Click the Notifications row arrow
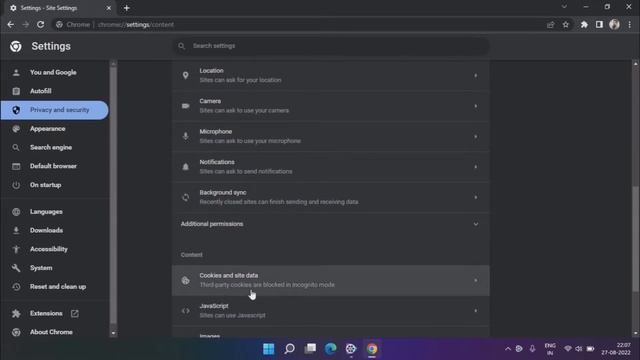This screenshot has width=640, height=360. pos(476,167)
